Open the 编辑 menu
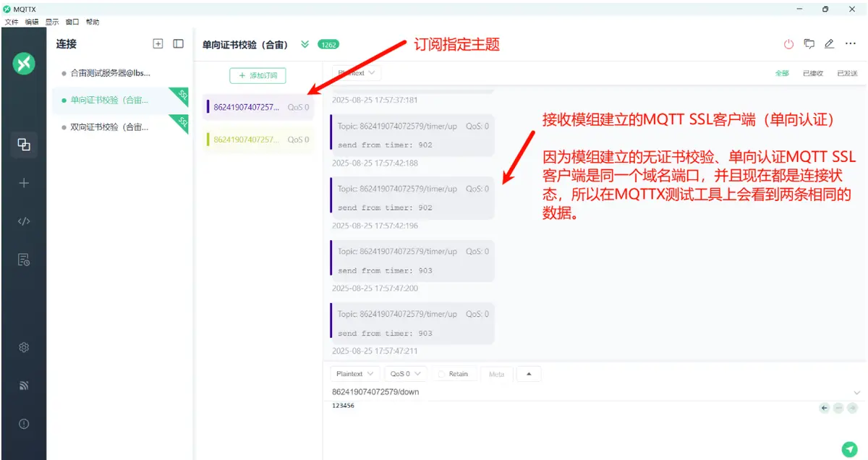 click(31, 22)
